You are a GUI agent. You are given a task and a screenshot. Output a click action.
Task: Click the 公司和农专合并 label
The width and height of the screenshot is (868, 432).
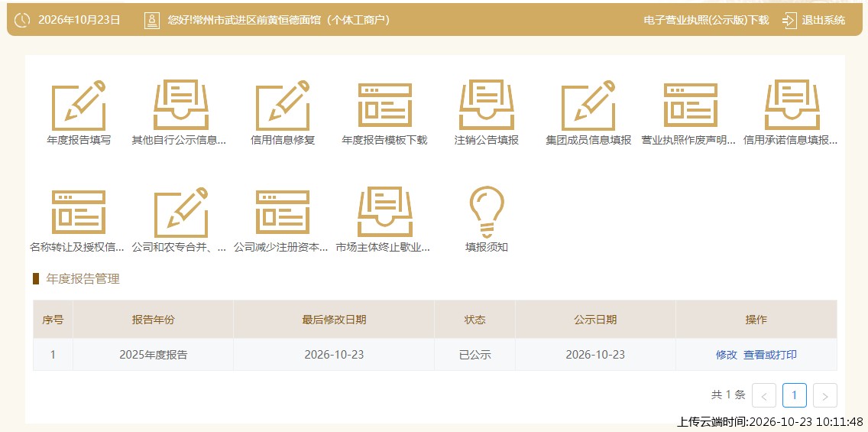tap(179, 247)
